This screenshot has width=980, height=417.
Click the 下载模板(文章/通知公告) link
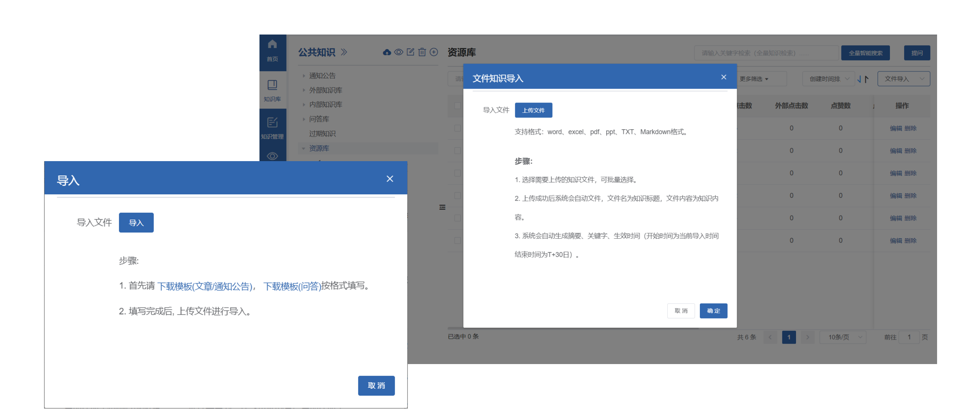pyautogui.click(x=205, y=286)
